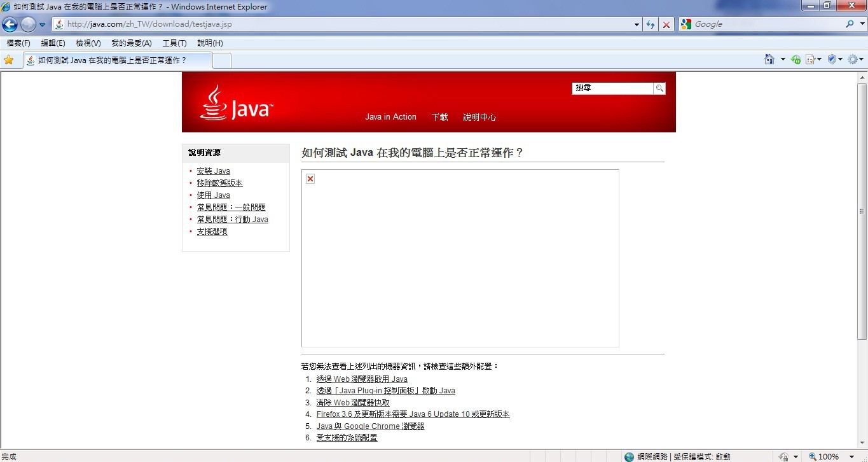Click the green feeds icon in command bar
868x462 pixels.
(796, 59)
